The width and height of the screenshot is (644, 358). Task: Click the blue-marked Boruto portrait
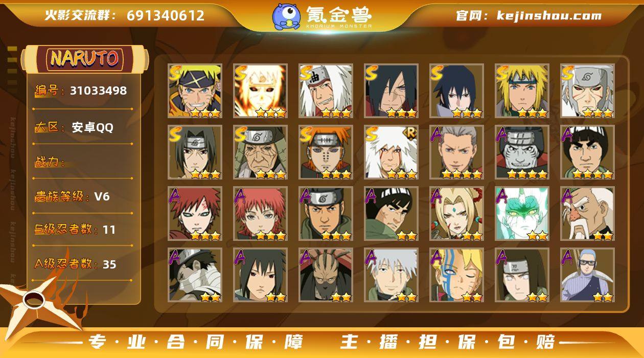(456, 275)
